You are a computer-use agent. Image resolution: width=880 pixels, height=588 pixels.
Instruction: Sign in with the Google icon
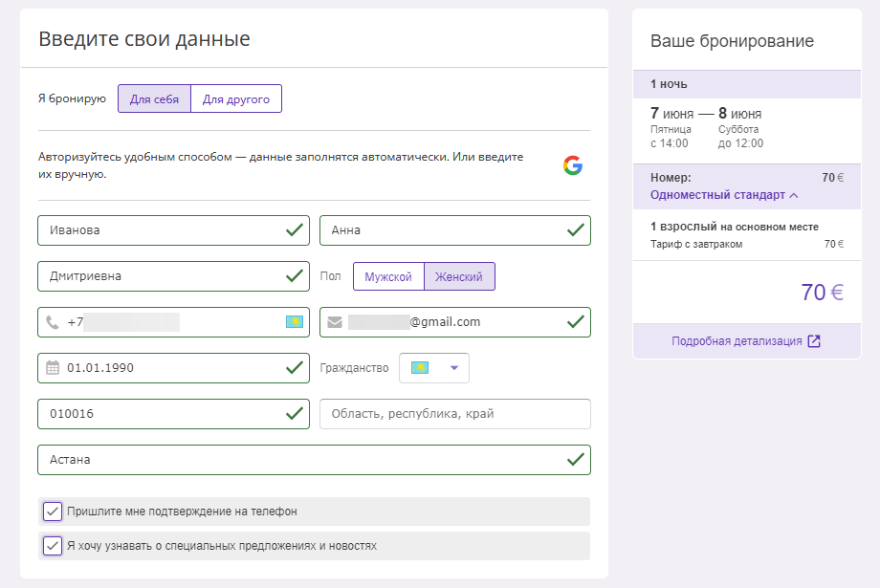572,165
